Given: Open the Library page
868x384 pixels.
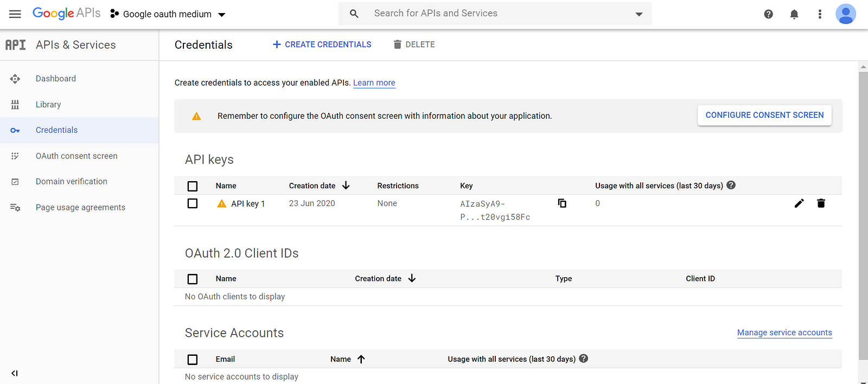Looking at the screenshot, I should pos(48,105).
